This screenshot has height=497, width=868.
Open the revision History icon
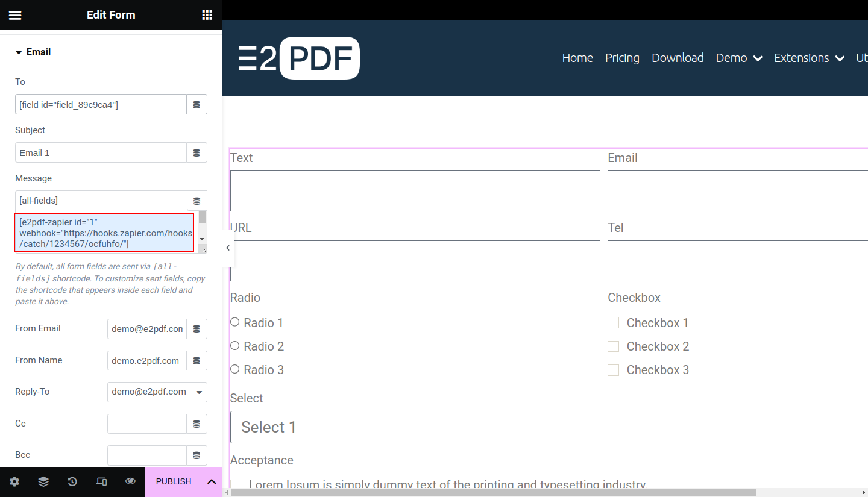72,481
